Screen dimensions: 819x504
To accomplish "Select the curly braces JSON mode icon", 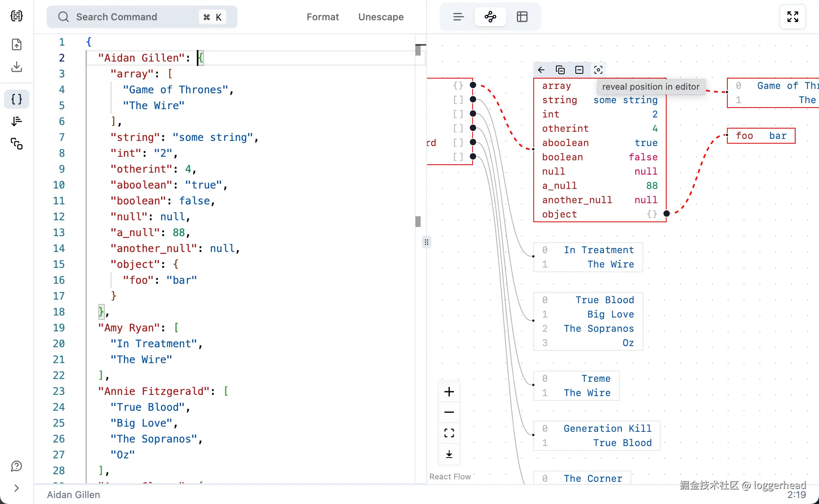I will pyautogui.click(x=17, y=99).
